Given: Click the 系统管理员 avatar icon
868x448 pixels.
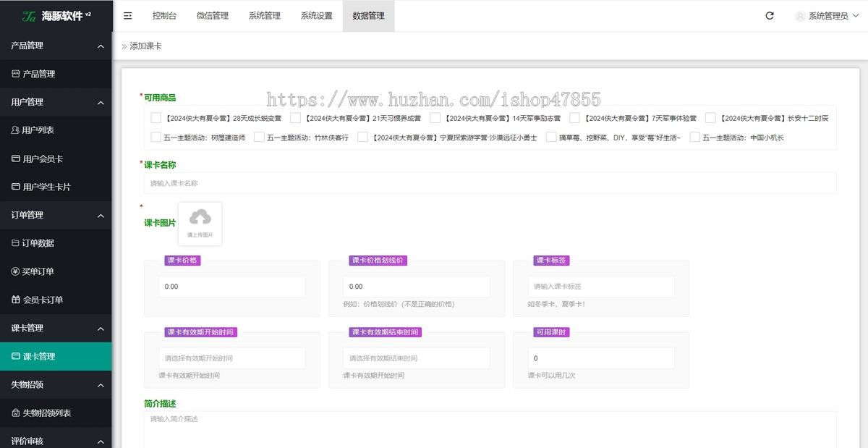Looking at the screenshot, I should (800, 16).
